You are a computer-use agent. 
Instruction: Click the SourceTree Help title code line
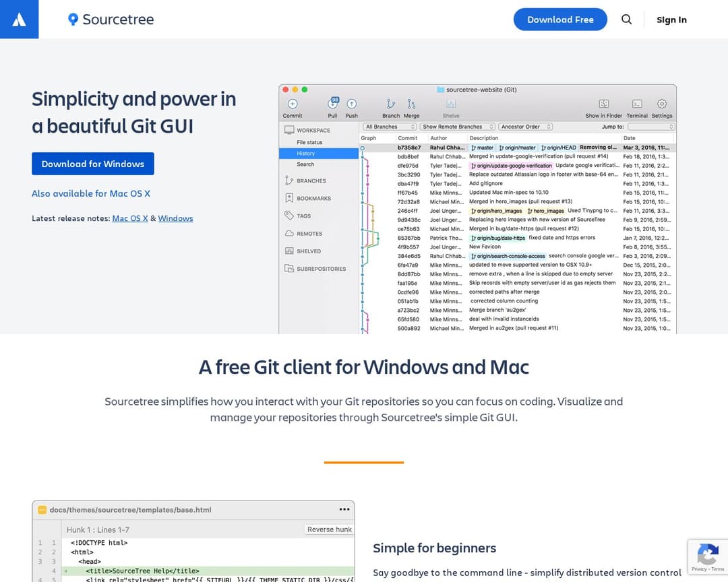point(208,571)
